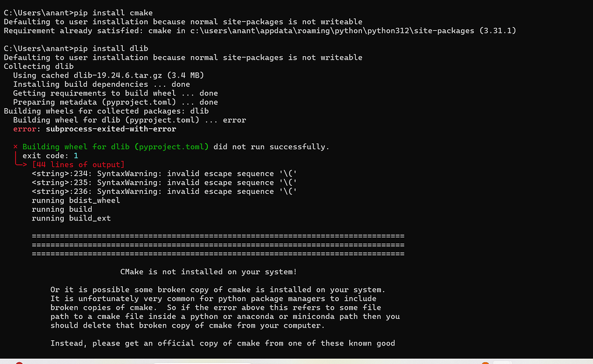Click the 'Collecting dlib' line
Screen dimensions: 593x364
pos(39,66)
